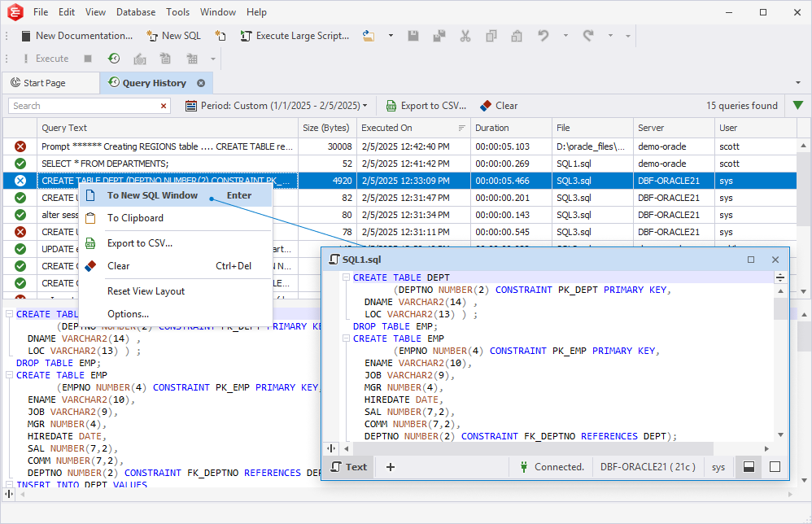Collapse CREATE TABLE DEPT block in SQL1.sql
812x524 pixels.
[346, 277]
